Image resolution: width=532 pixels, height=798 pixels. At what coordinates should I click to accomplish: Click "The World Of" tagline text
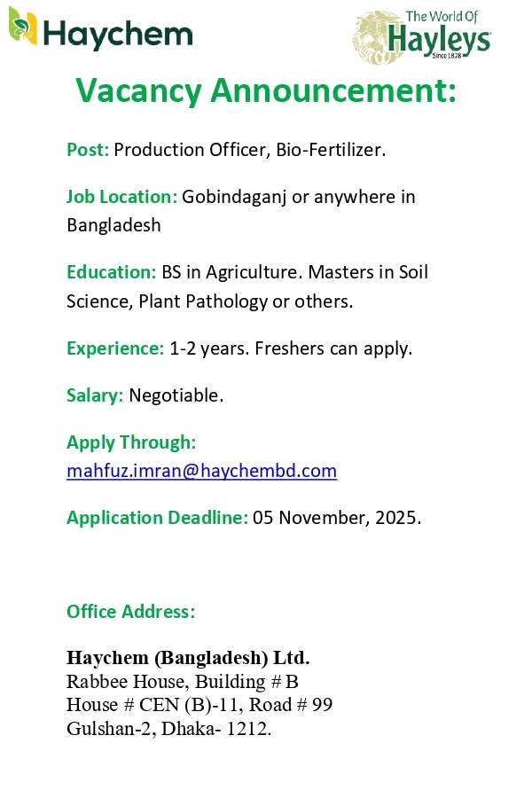[x=442, y=15]
